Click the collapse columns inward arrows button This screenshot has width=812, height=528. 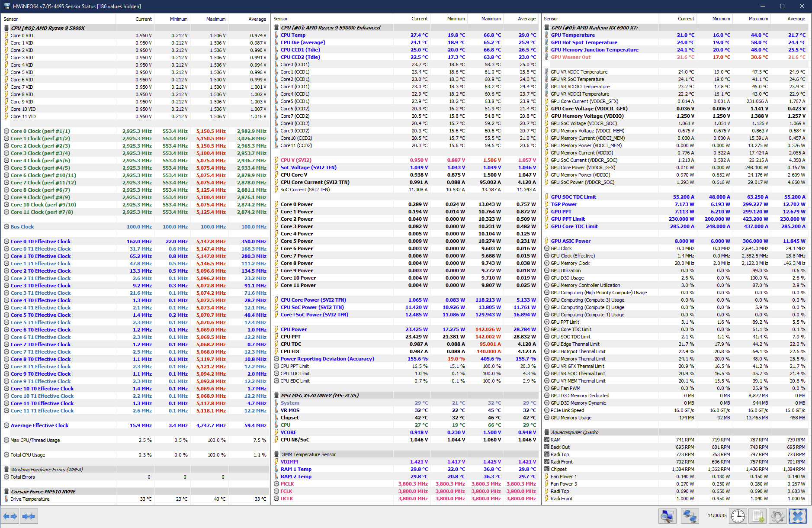(29, 516)
